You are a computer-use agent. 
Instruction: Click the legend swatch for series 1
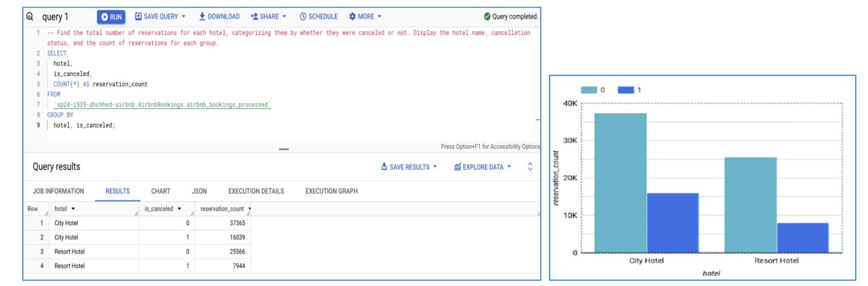(626, 90)
